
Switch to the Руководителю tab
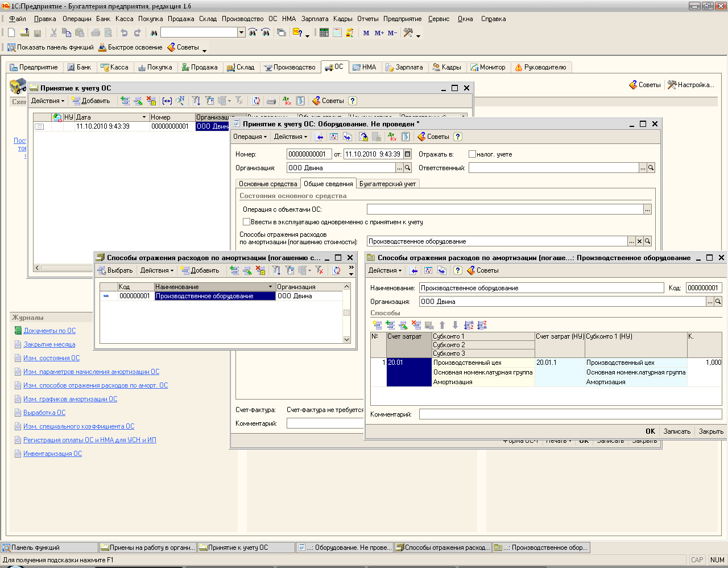point(540,67)
